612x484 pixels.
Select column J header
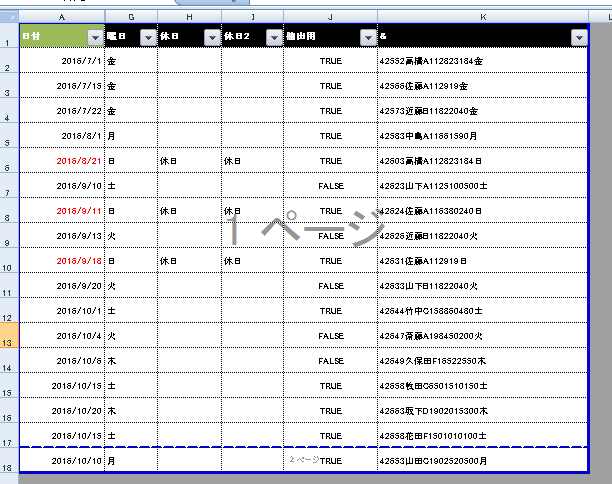click(331, 17)
